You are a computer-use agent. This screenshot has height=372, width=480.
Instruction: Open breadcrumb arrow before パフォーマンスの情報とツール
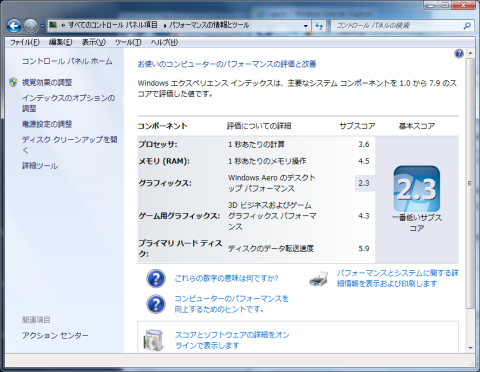165,26
